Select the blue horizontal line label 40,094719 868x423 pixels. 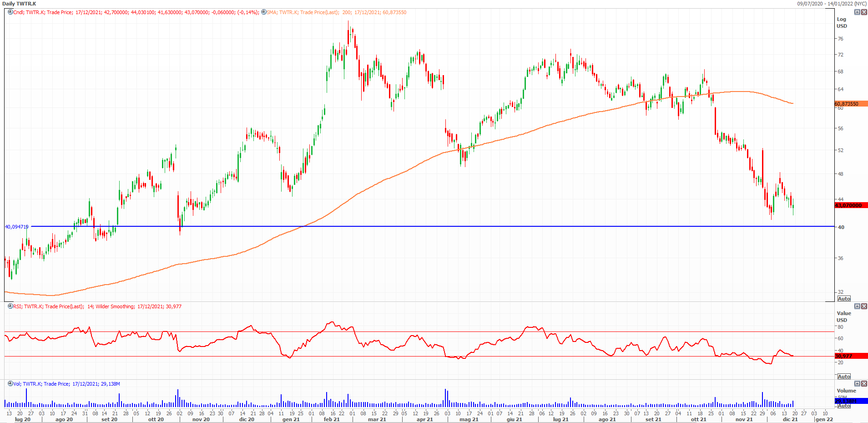point(17,226)
